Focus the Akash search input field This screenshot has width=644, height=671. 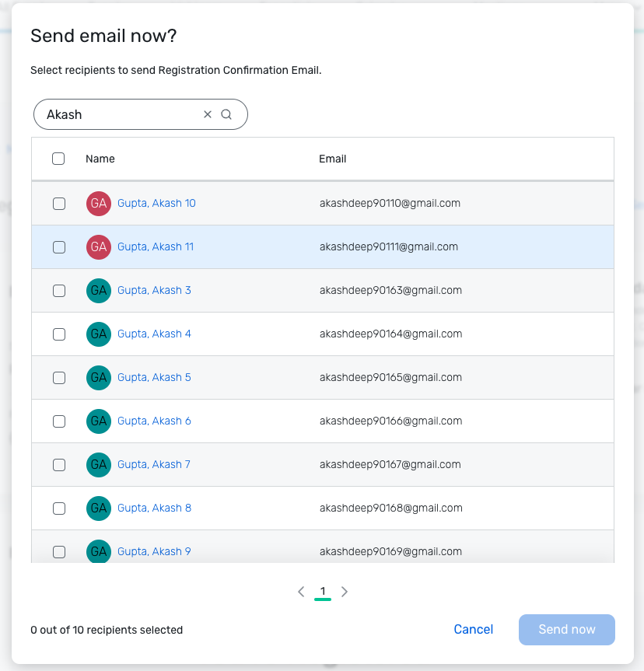pos(122,114)
